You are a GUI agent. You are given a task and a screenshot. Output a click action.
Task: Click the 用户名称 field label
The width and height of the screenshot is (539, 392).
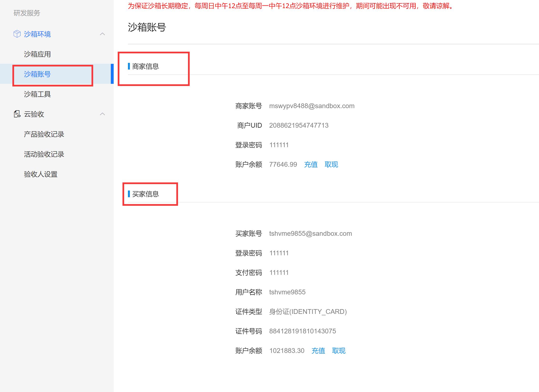(x=249, y=292)
